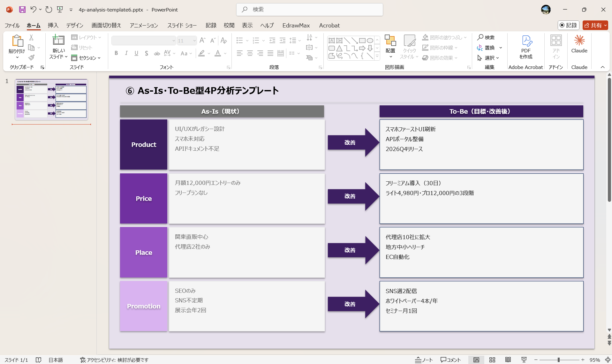This screenshot has width=612, height=364.
Task: Open the File tab
Action: (12, 25)
